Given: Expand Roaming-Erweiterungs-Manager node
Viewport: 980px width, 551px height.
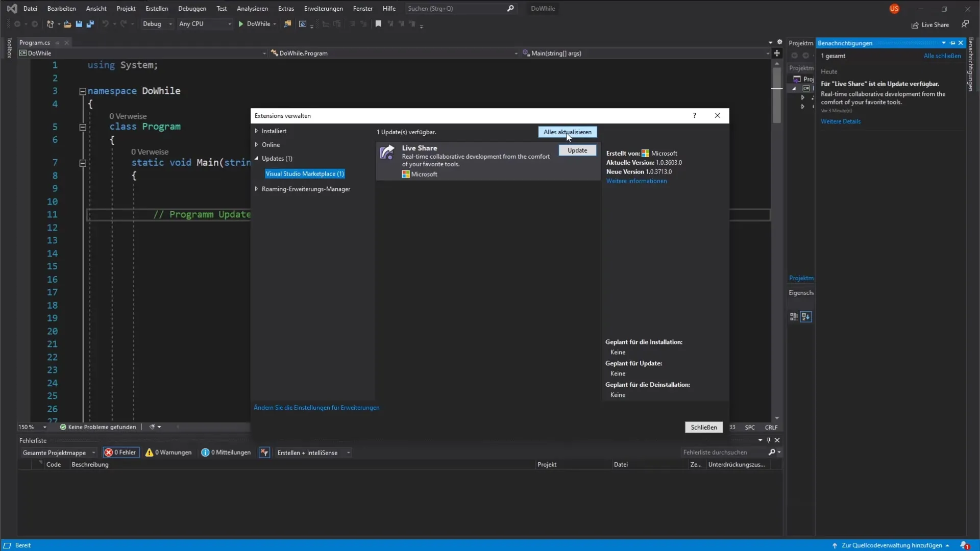Looking at the screenshot, I should [x=256, y=189].
